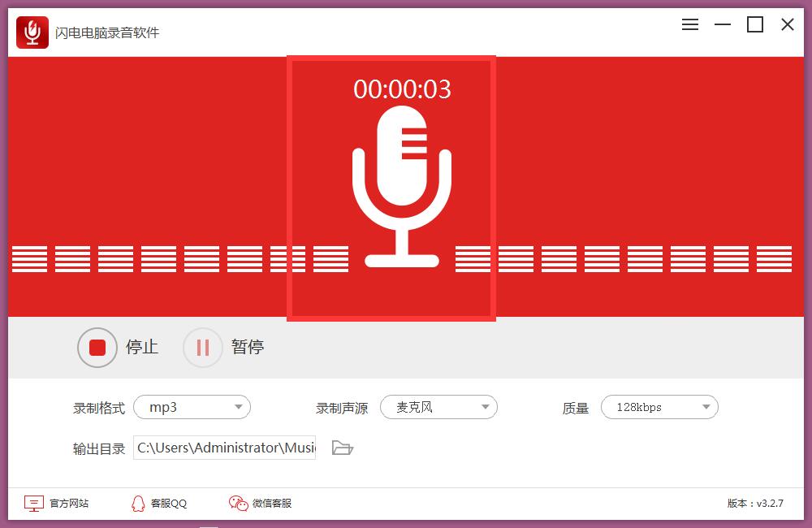Screen dimensions: 812x528
Task: Click the pause bars icon
Action: pyautogui.click(x=202, y=347)
